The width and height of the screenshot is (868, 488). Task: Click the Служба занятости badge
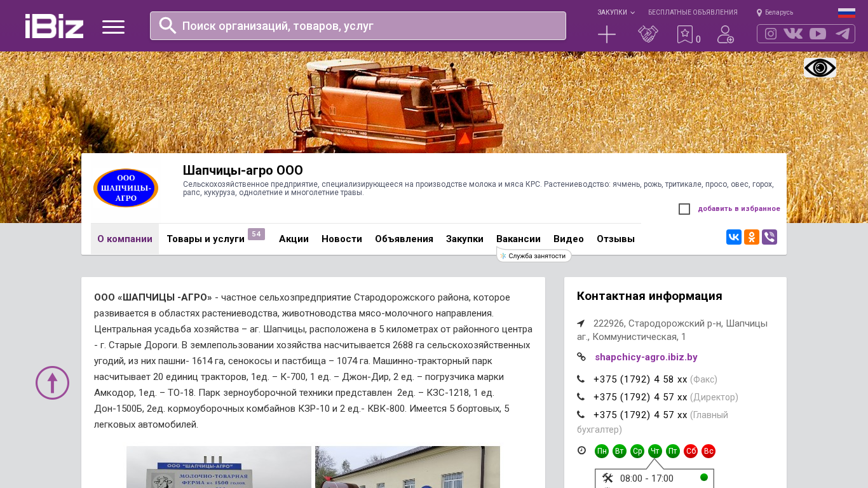534,255
